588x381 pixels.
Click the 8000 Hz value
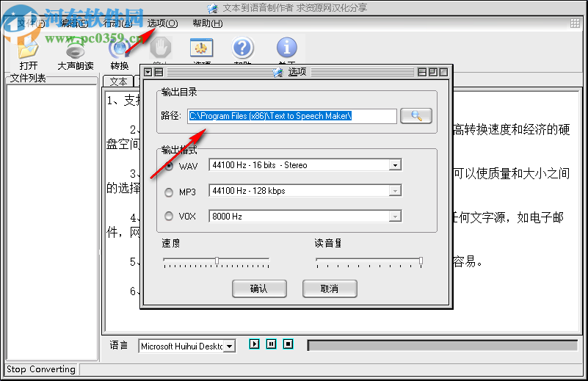coord(227,217)
